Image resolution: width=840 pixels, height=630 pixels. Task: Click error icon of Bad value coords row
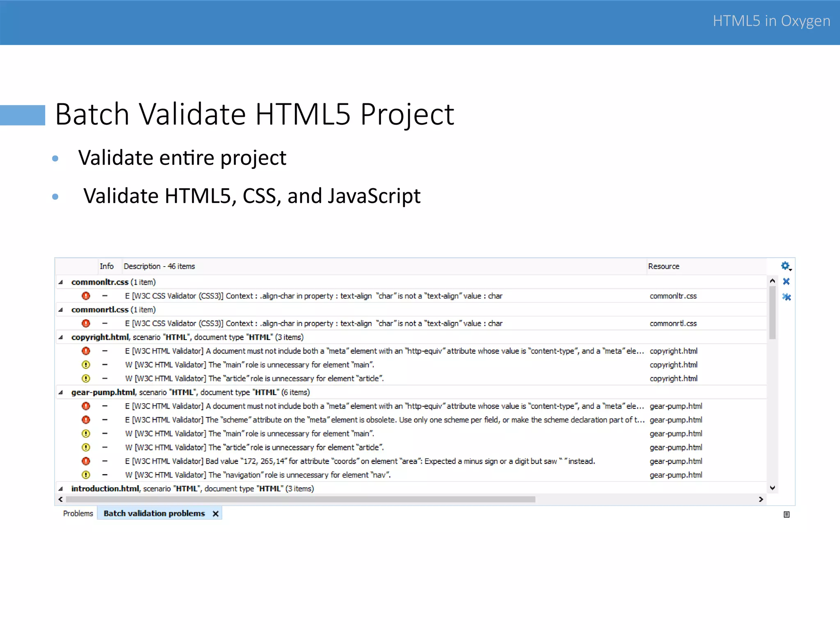(86, 461)
